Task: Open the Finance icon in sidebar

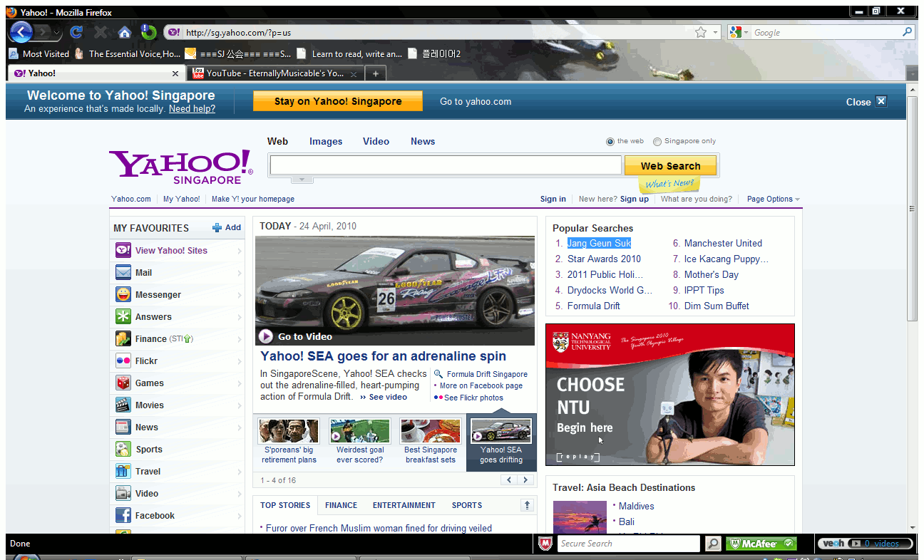Action: click(123, 338)
